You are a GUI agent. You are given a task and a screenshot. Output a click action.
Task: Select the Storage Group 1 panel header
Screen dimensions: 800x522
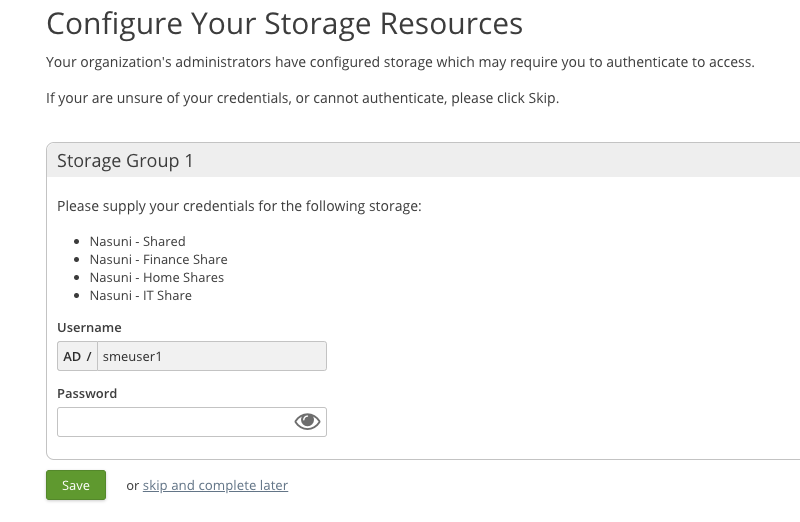(125, 160)
